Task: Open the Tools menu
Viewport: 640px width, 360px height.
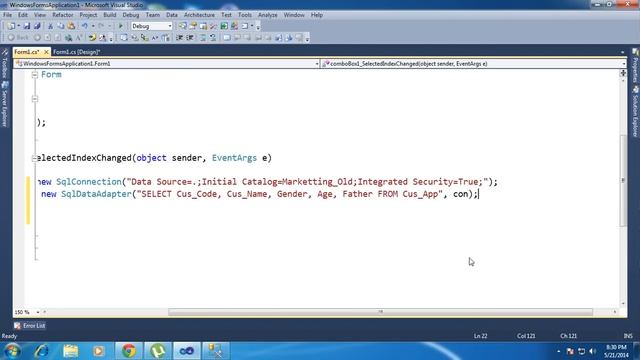Action: click(244, 15)
